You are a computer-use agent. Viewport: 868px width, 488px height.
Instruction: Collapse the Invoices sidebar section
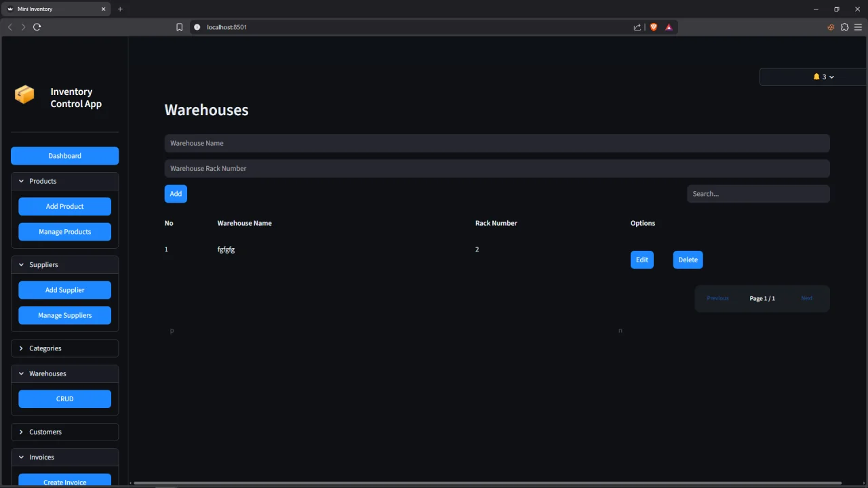click(x=64, y=457)
